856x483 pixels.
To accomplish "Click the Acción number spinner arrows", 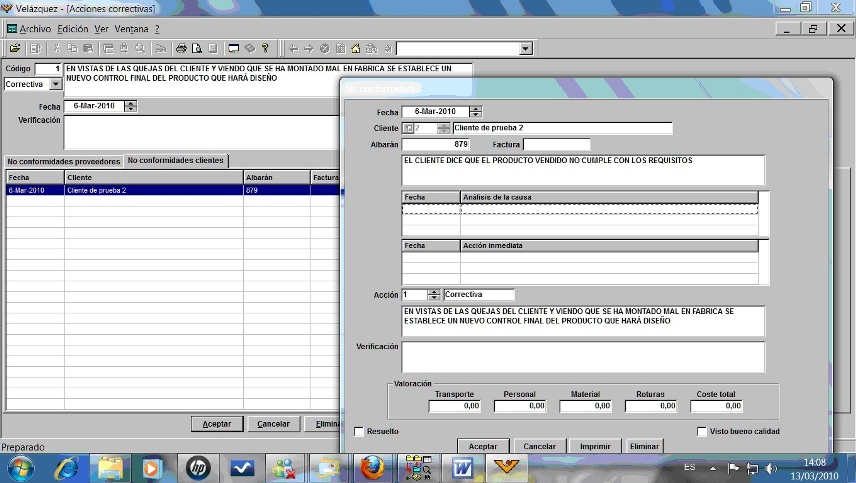I will 433,295.
